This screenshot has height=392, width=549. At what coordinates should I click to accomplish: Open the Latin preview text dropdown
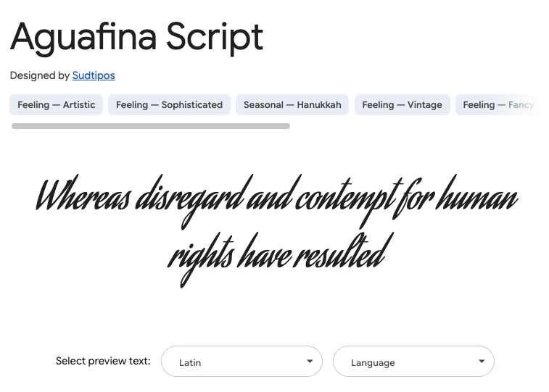(x=242, y=362)
